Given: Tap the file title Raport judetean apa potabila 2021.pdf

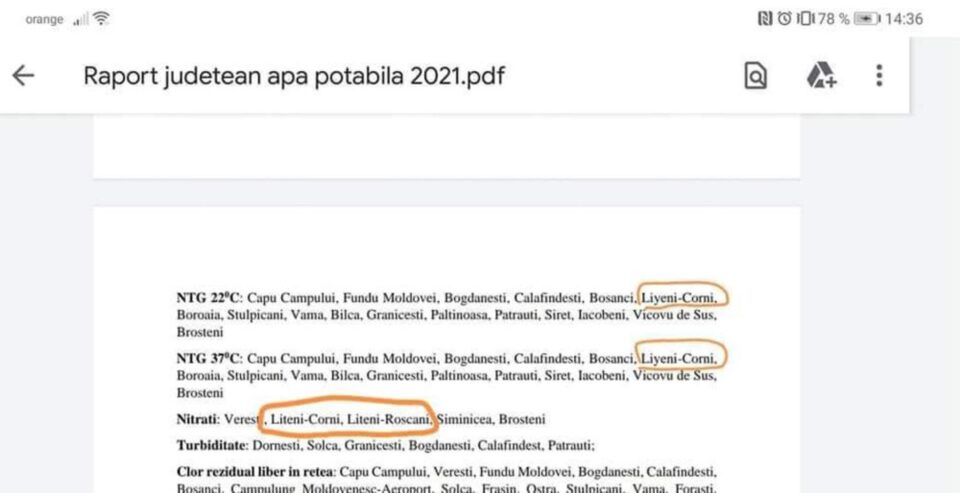Looking at the screenshot, I should click(294, 76).
